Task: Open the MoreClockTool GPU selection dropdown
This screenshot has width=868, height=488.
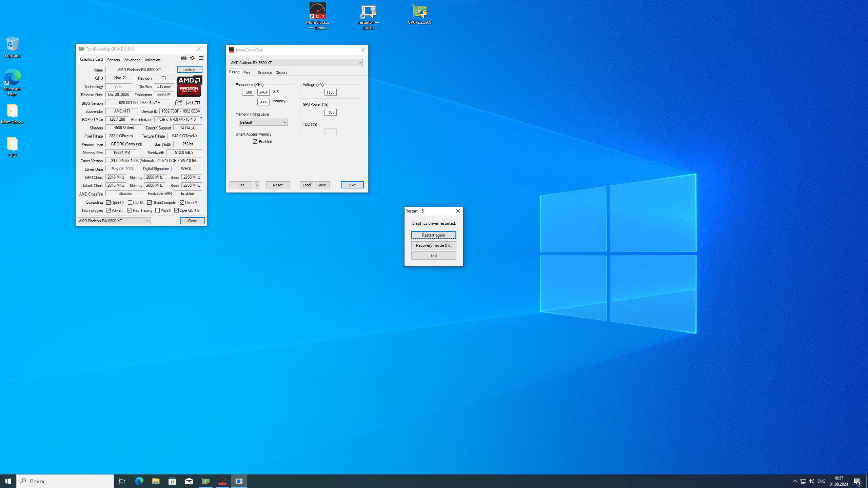Action: tap(296, 63)
